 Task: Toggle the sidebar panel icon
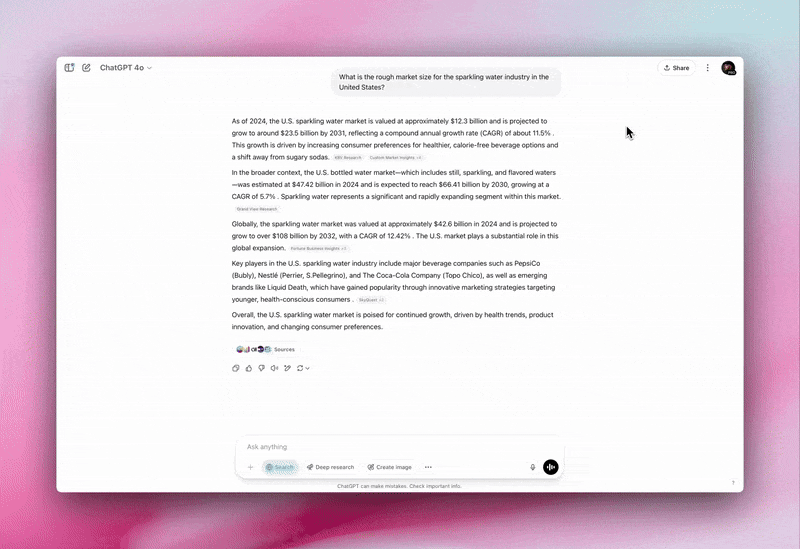click(69, 67)
